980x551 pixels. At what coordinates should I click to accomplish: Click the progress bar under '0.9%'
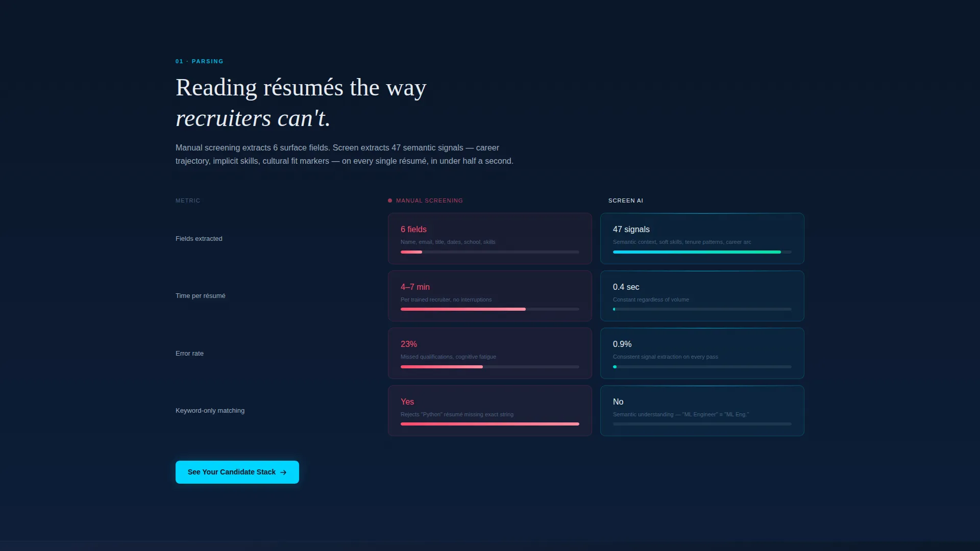[702, 367]
